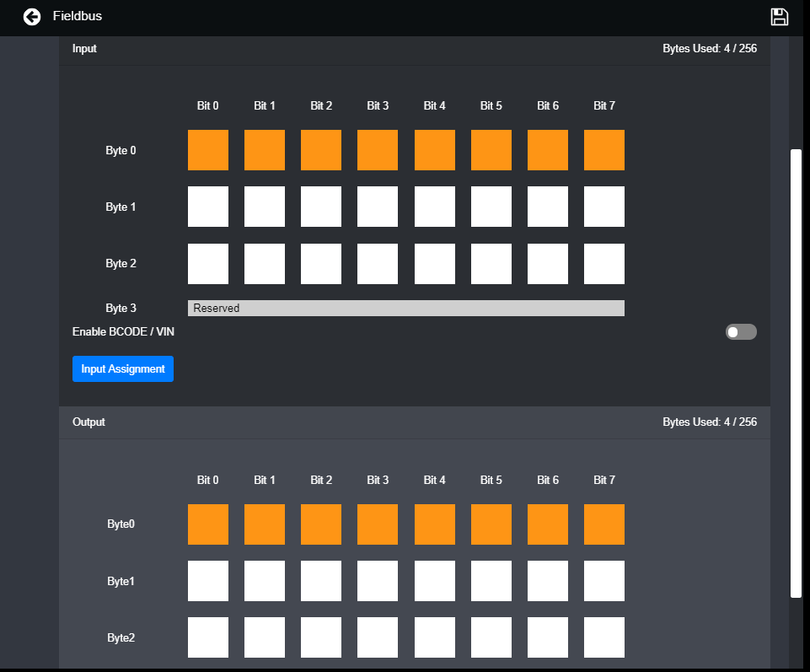Toggle Output Byte2 Bit 6 box
This screenshot has height=672, width=810.
(x=548, y=637)
